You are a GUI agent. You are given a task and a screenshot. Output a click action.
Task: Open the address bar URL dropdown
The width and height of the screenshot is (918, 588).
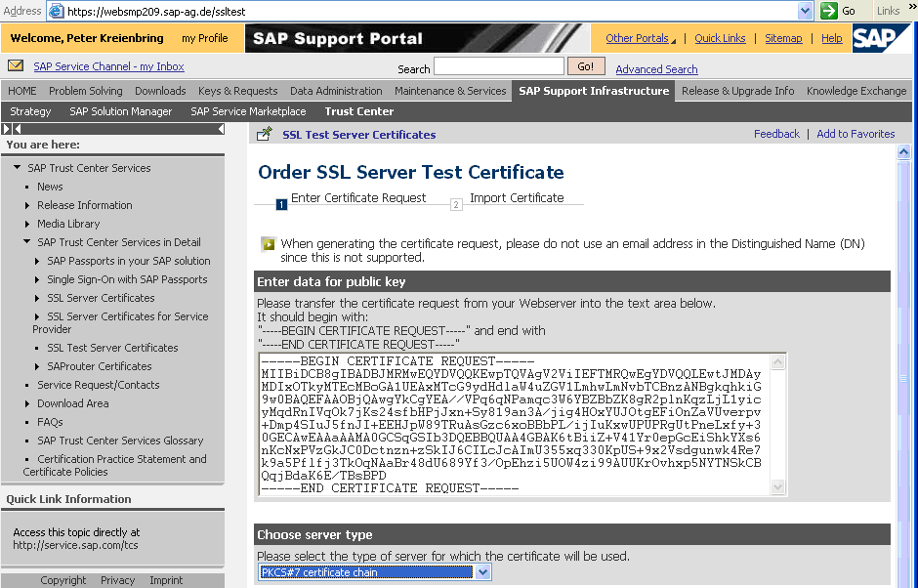point(805,11)
